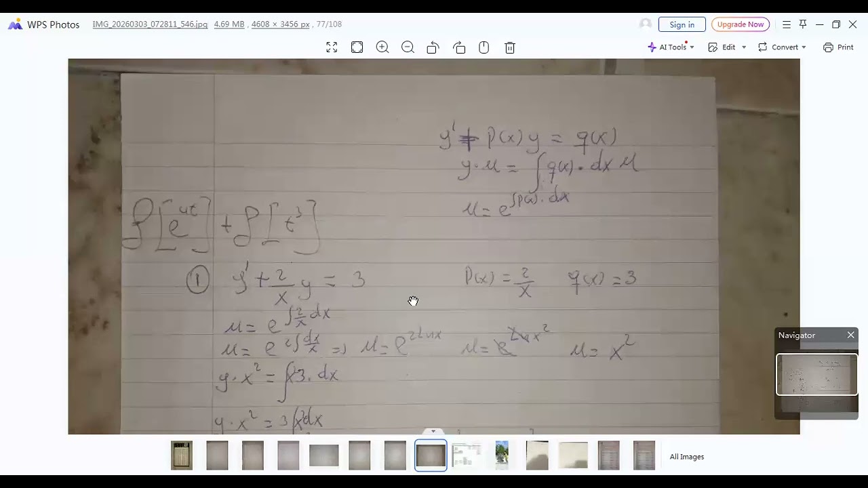Delete the current image

pyautogui.click(x=510, y=47)
